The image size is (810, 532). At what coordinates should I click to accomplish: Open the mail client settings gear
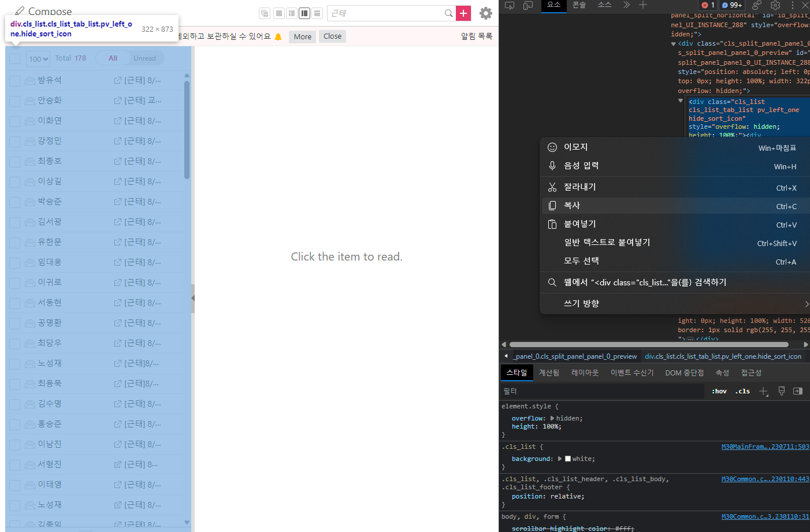coord(486,13)
